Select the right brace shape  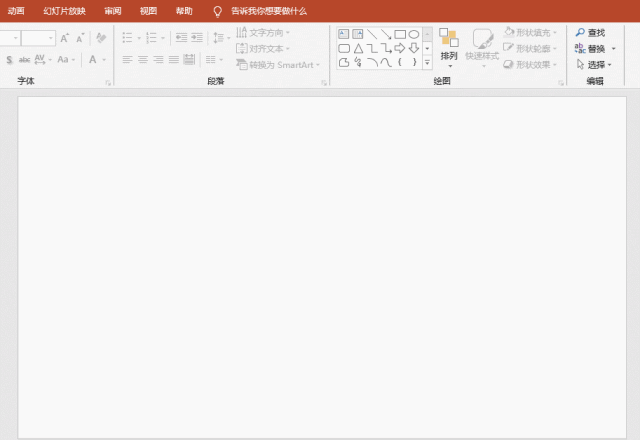(414, 62)
